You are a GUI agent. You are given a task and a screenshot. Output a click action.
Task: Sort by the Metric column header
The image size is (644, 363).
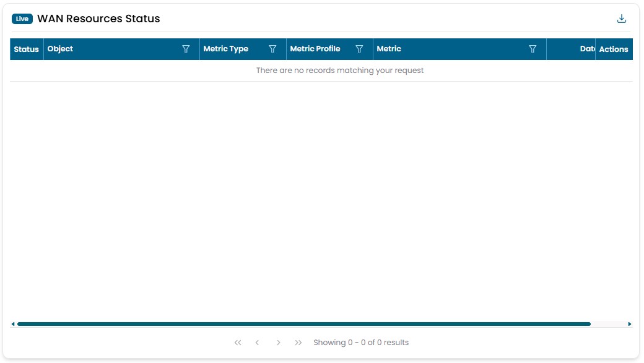(x=389, y=49)
